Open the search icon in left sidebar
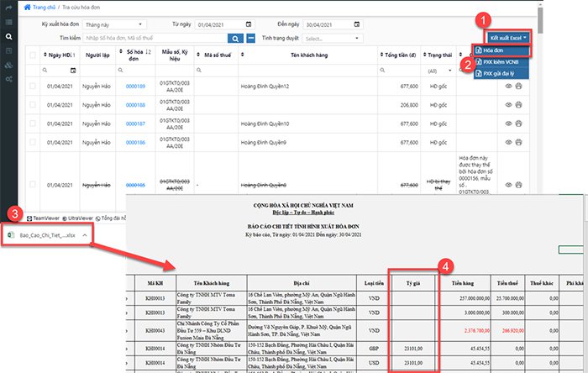This screenshot has height=373, width=588. point(8,37)
